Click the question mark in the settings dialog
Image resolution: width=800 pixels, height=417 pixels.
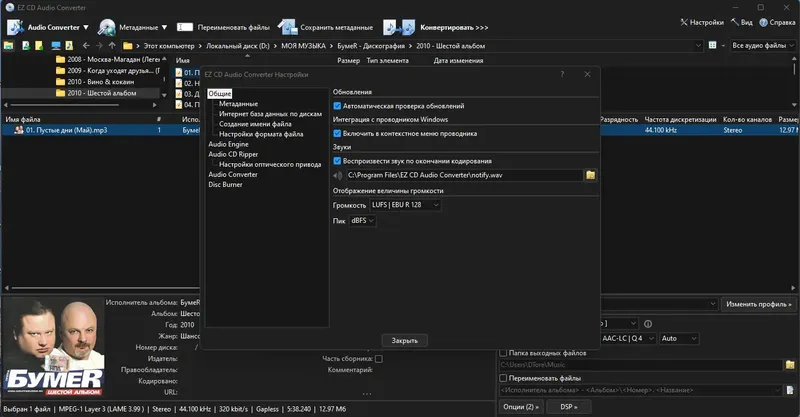click(562, 75)
